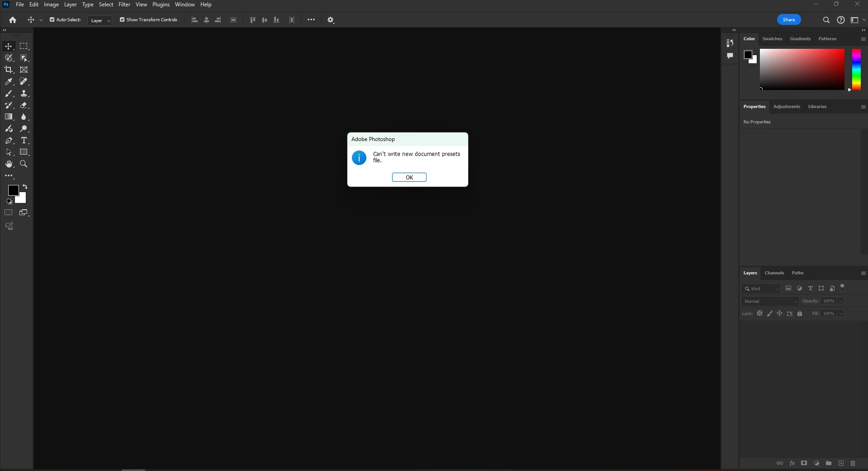Viewport: 868px width, 471px height.
Task: Open the options bar gear settings
Action: coord(331,20)
